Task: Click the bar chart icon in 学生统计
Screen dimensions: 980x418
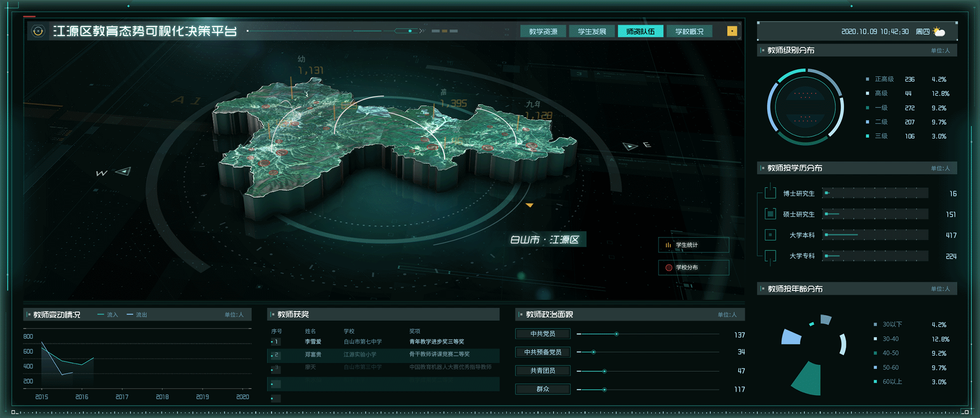Action: 668,245
